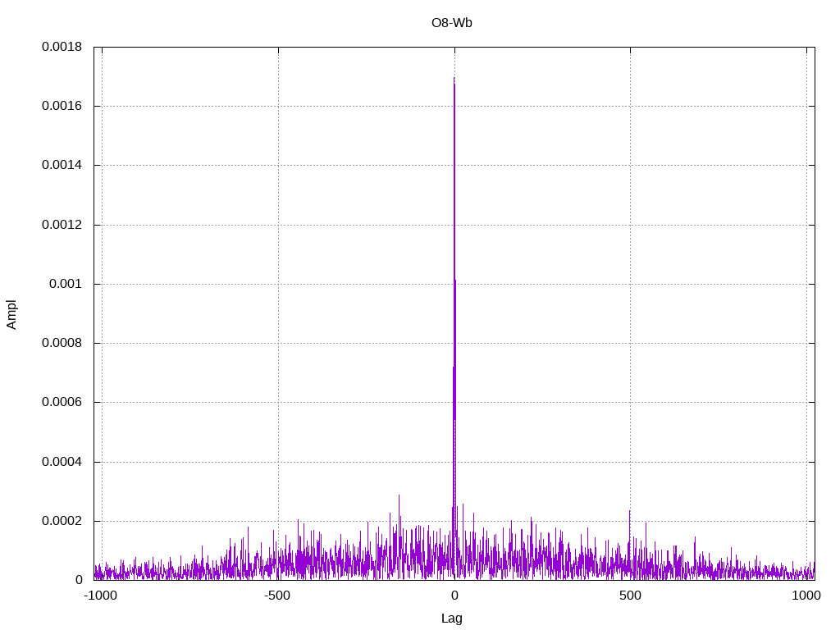
Task: Click y-axis tick value 0.0004
Action: tap(62, 462)
